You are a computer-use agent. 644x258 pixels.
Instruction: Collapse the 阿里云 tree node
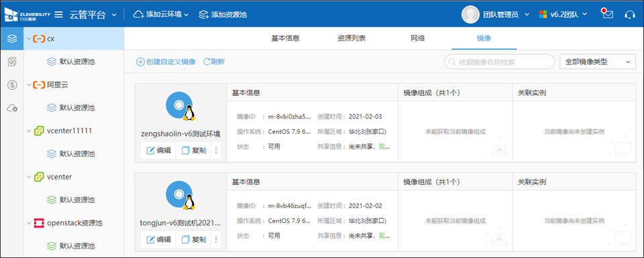29,85
